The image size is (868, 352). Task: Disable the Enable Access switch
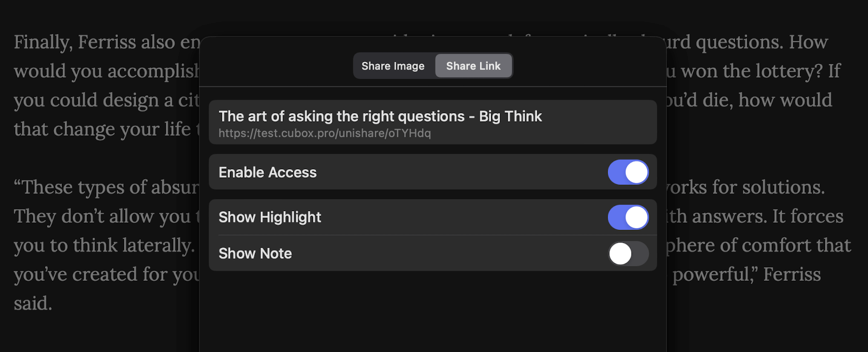pyautogui.click(x=628, y=172)
